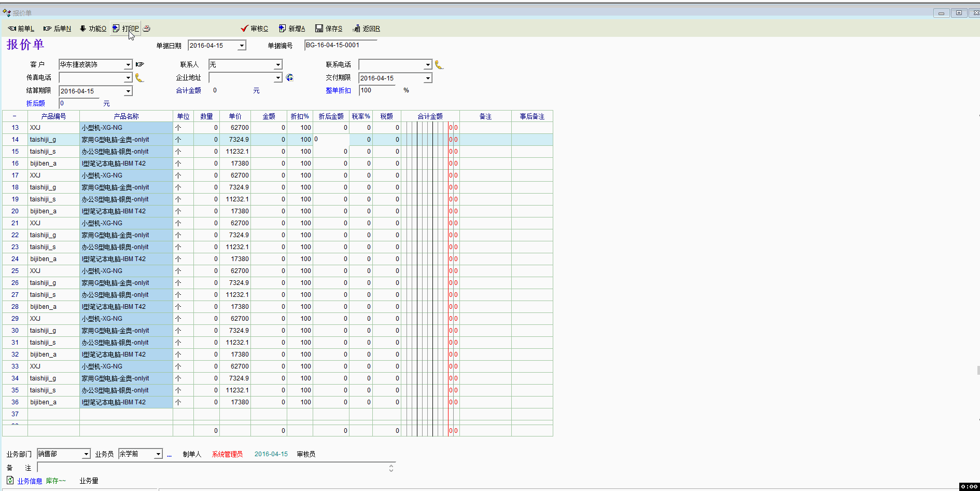Open the 功能O function menu
Image resolution: width=980 pixels, height=491 pixels.
coord(93,29)
